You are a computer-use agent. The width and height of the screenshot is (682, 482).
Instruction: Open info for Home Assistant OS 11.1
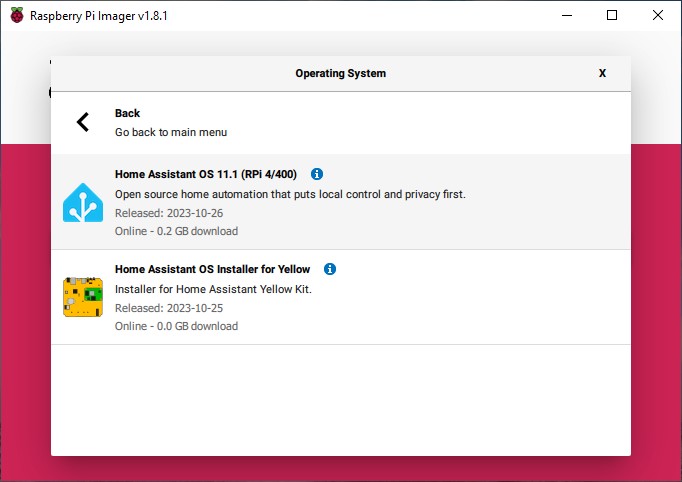coord(317,174)
